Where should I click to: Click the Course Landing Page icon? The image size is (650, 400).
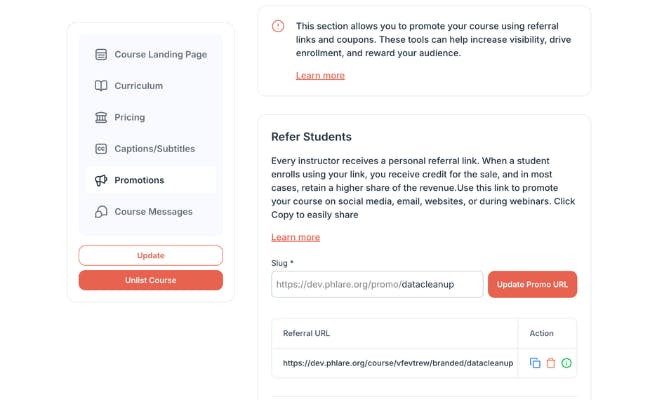coord(101,54)
